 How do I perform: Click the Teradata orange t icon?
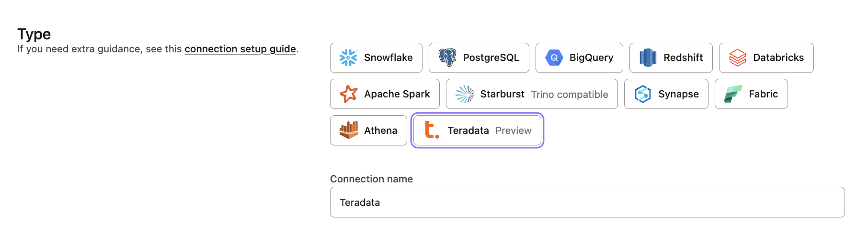432,130
